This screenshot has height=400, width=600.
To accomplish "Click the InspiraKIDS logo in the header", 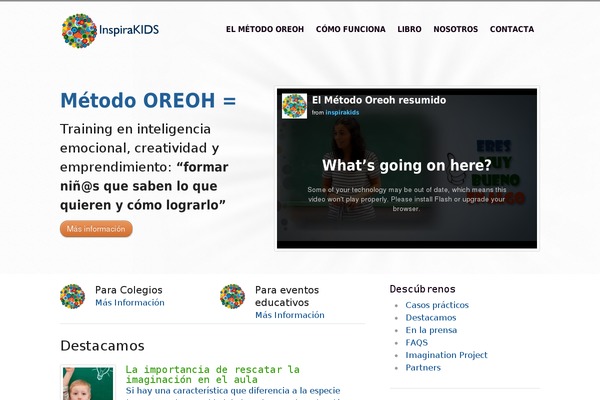I will (110, 31).
